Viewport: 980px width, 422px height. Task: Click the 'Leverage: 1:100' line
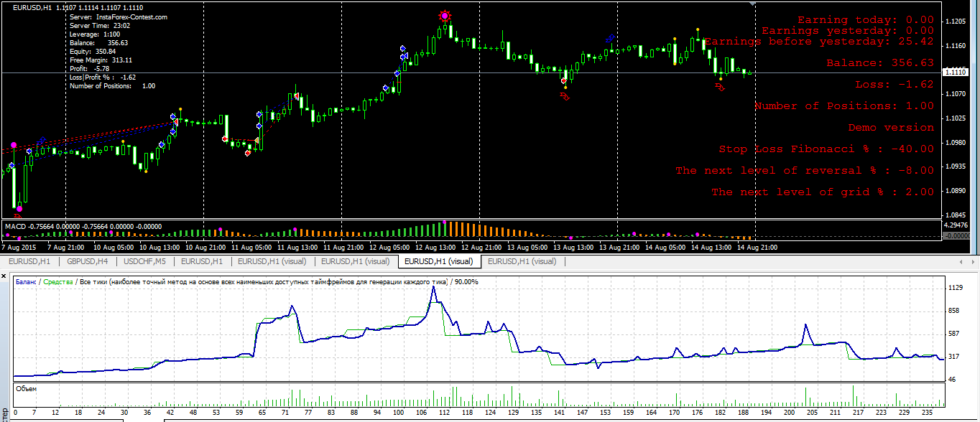tap(95, 34)
